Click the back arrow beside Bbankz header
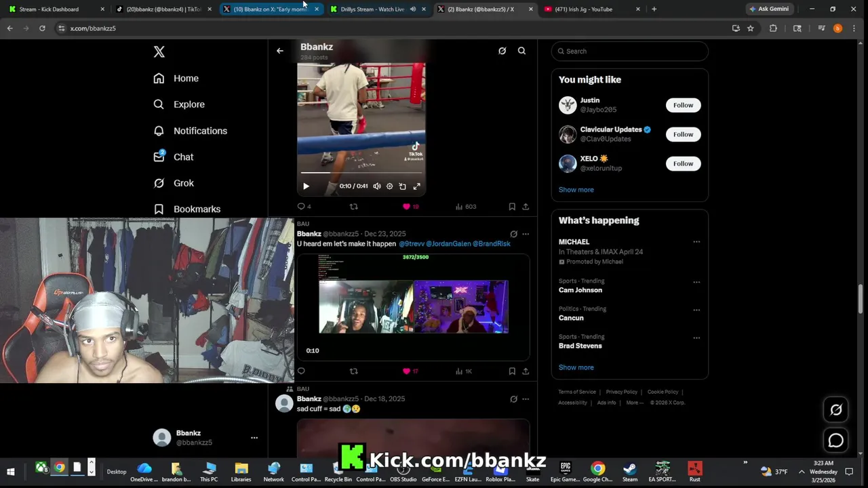Viewport: 868px width, 488px height. coord(280,51)
